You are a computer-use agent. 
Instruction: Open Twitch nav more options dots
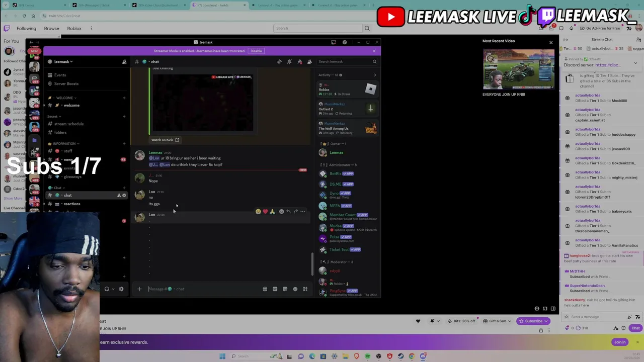click(91, 28)
